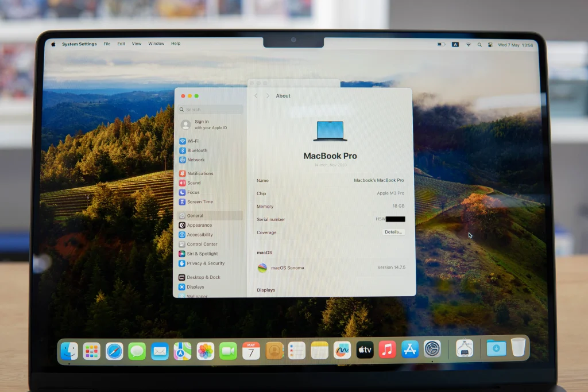Click the Details… coverage button
This screenshot has width=588, height=392.
coord(393,232)
